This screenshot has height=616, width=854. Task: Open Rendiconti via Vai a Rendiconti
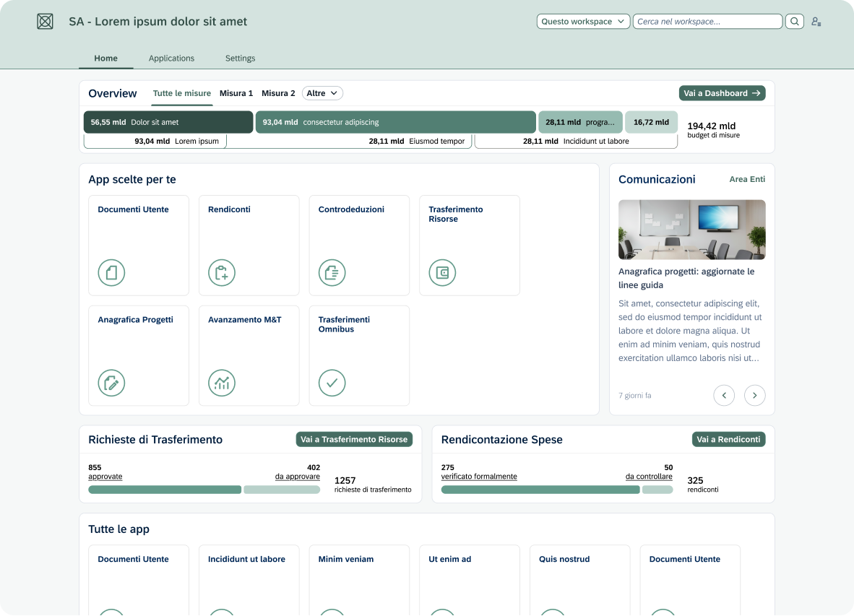point(728,439)
